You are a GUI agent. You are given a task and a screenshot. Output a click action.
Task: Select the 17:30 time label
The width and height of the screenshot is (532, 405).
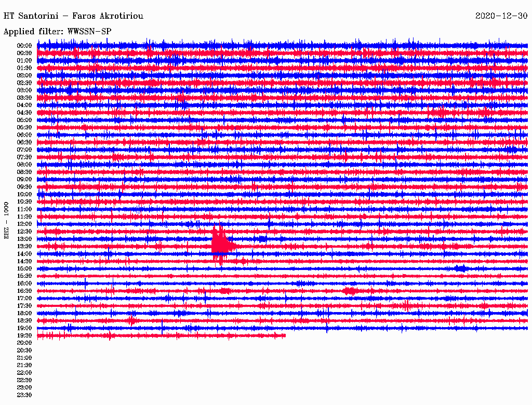24,306
